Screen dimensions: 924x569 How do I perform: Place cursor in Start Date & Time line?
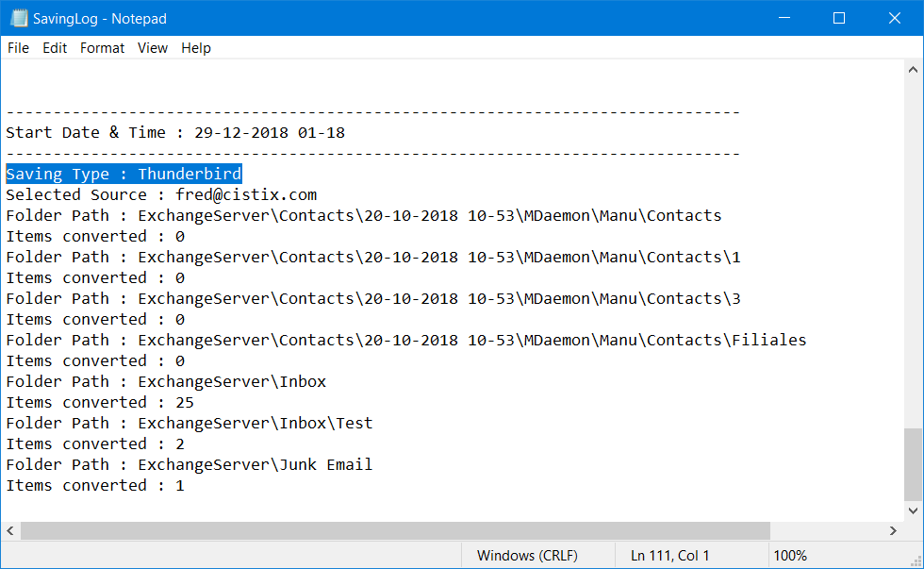click(175, 133)
